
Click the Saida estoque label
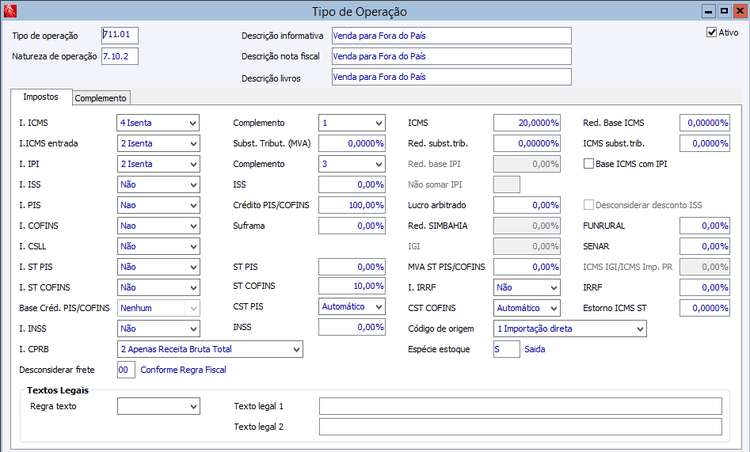click(x=535, y=349)
